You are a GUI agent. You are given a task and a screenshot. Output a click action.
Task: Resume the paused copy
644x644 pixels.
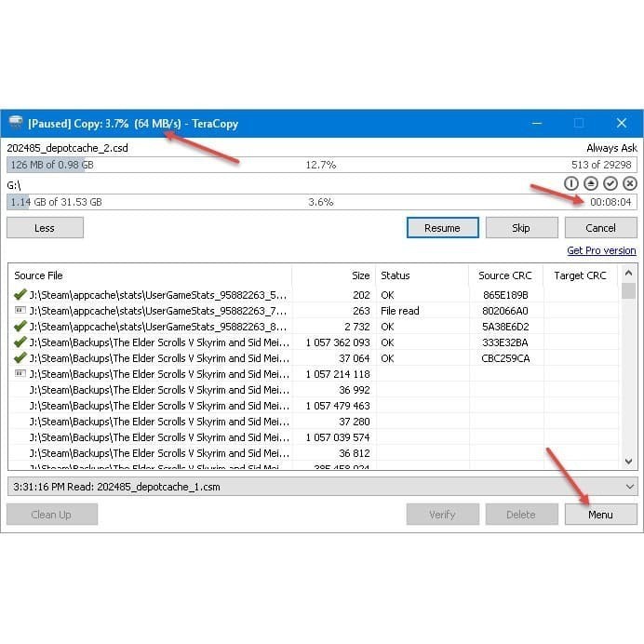443,228
